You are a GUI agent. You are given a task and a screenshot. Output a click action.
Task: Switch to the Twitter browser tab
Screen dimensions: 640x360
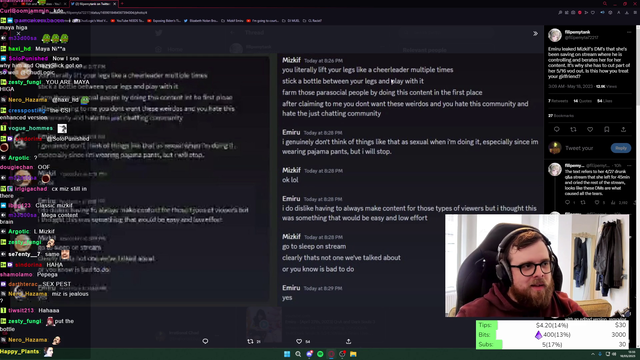[93, 4]
